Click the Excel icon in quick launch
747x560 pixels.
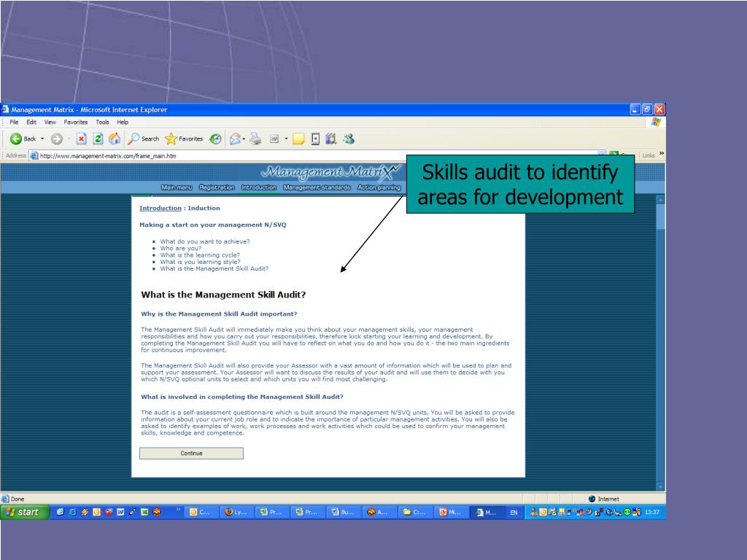144,513
